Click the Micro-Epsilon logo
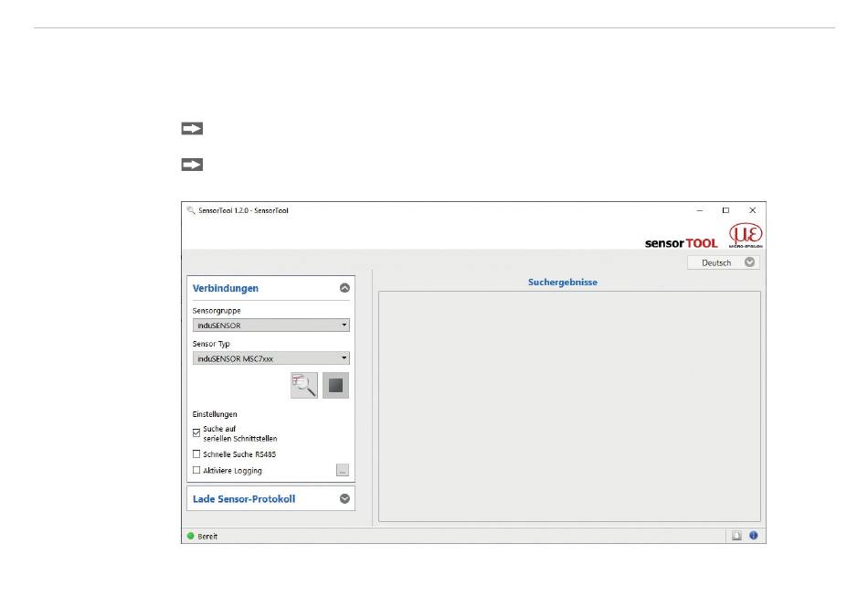This screenshot has width=868, height=608. click(746, 235)
